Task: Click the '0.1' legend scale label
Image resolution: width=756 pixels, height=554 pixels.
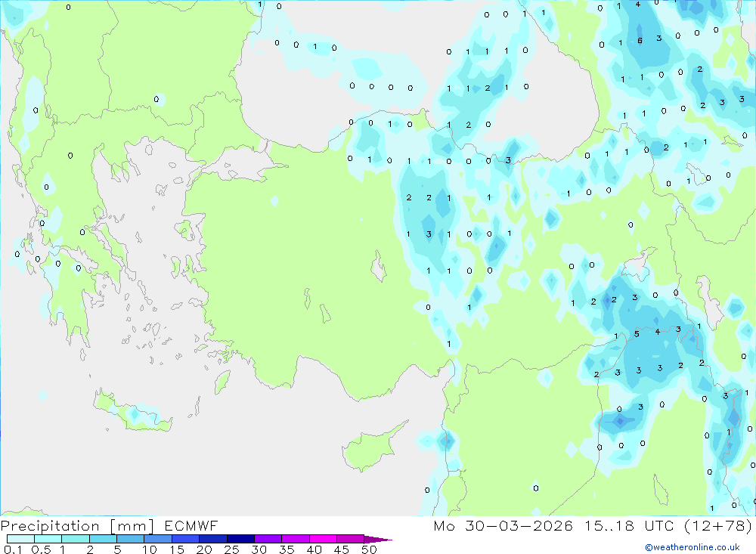Action: [x=13, y=549]
